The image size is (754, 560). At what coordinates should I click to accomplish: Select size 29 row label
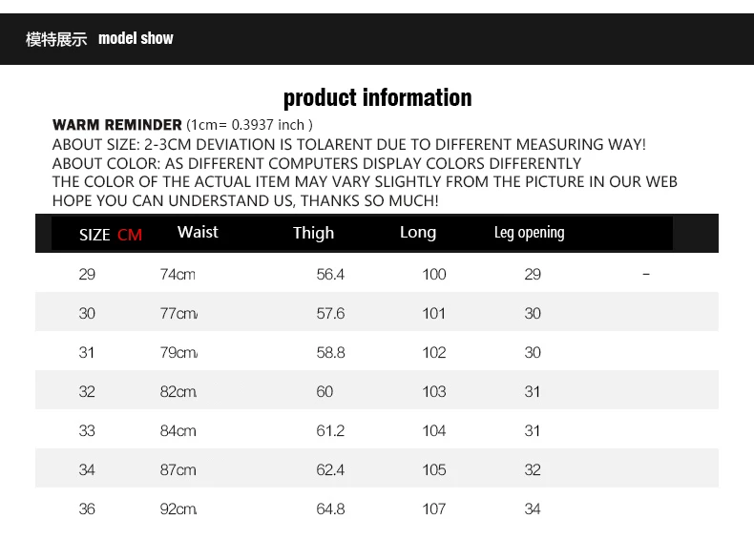click(x=87, y=275)
